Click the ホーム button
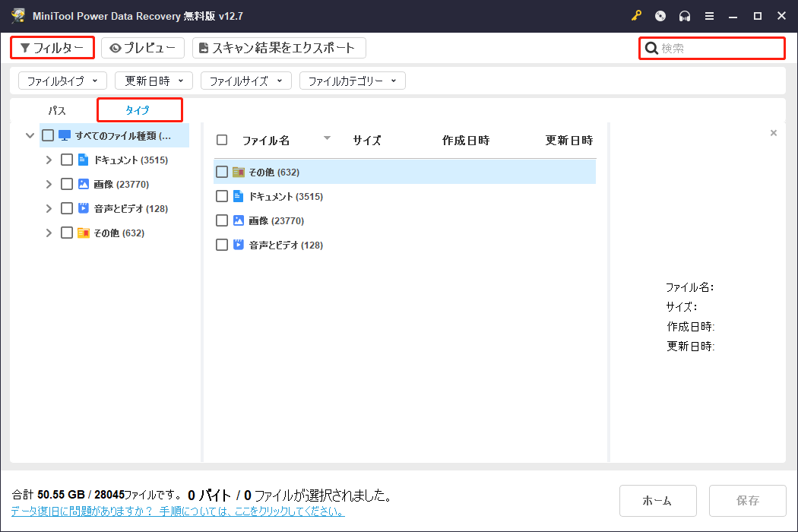798x532 pixels. pyautogui.click(x=657, y=500)
